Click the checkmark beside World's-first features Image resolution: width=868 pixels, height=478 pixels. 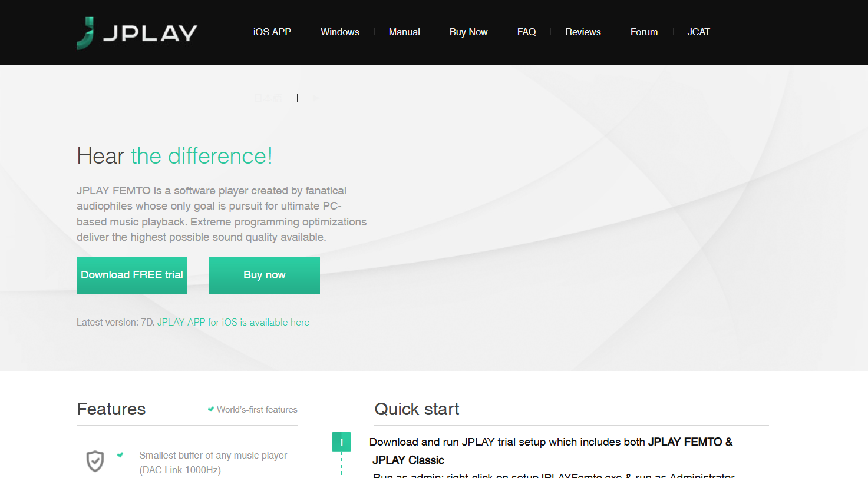210,409
